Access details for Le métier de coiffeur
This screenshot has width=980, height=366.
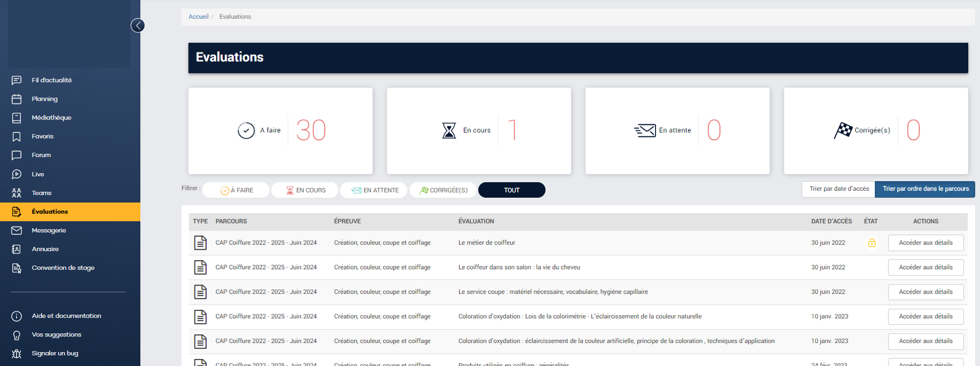pyautogui.click(x=925, y=243)
